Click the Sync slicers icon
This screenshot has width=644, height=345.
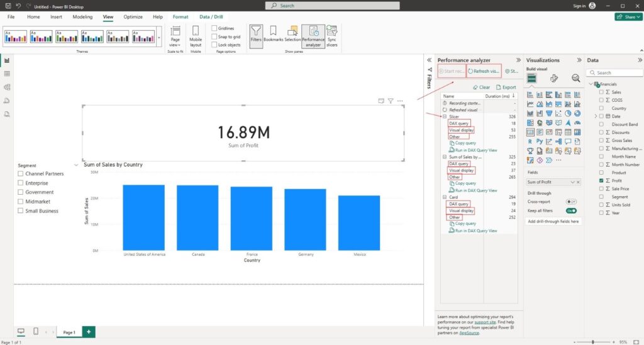(331, 34)
